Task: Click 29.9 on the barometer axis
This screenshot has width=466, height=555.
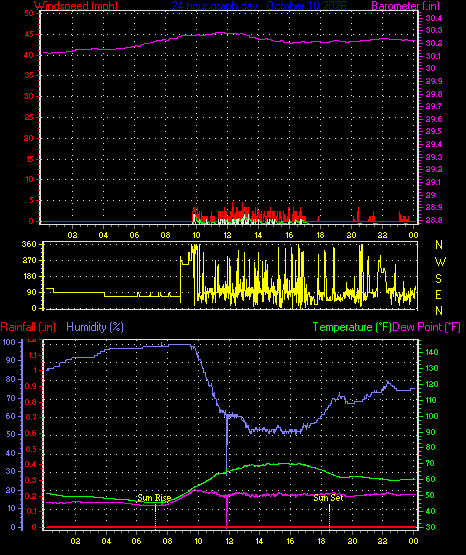Action: 434,81
